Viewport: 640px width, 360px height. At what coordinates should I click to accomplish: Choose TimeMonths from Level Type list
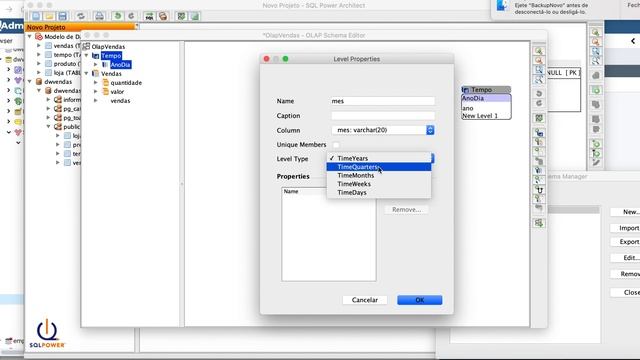pyautogui.click(x=379, y=176)
